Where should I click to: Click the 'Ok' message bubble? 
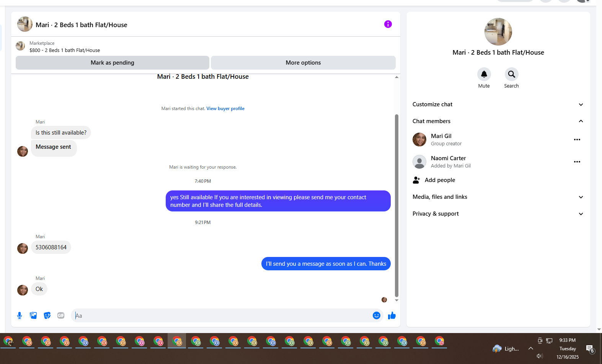[x=39, y=289]
